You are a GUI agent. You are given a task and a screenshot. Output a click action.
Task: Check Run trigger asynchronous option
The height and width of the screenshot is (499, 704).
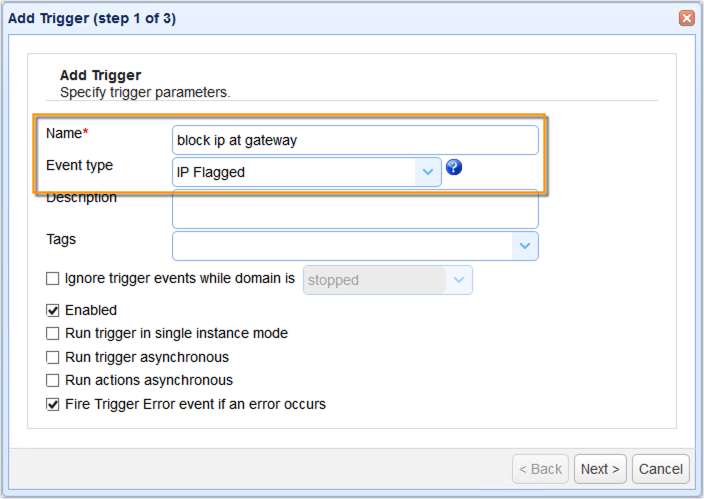(53, 357)
